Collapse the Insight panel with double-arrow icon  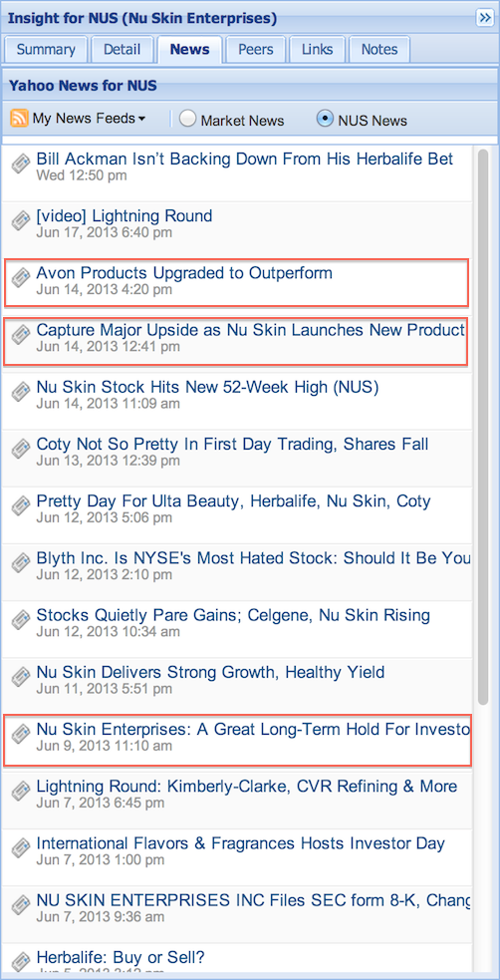point(485,18)
